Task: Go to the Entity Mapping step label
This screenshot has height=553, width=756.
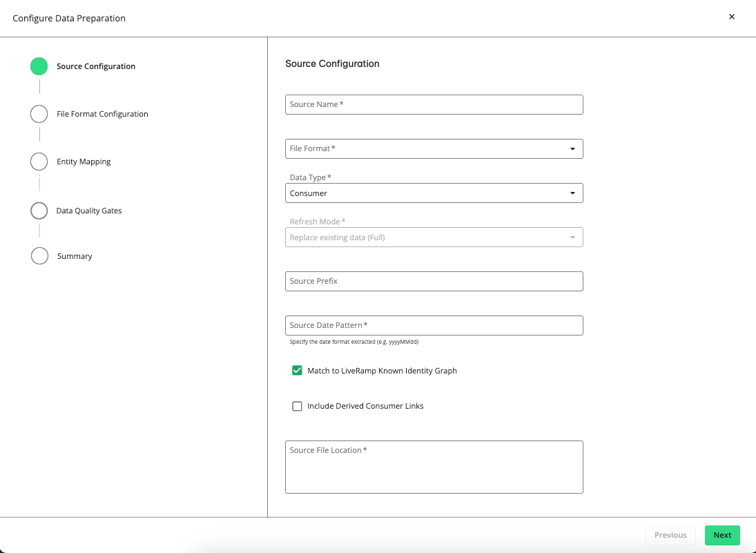Action: [x=84, y=162]
